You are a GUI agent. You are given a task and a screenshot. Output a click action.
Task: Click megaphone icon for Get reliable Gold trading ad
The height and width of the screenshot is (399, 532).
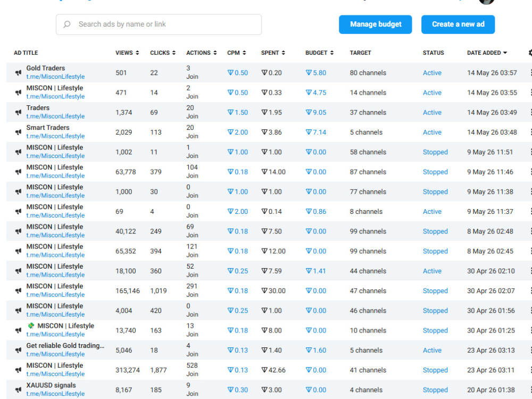tap(18, 350)
